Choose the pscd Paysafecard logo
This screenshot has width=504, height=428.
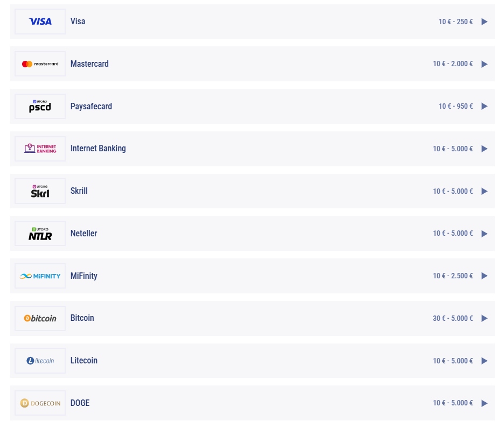click(x=40, y=107)
